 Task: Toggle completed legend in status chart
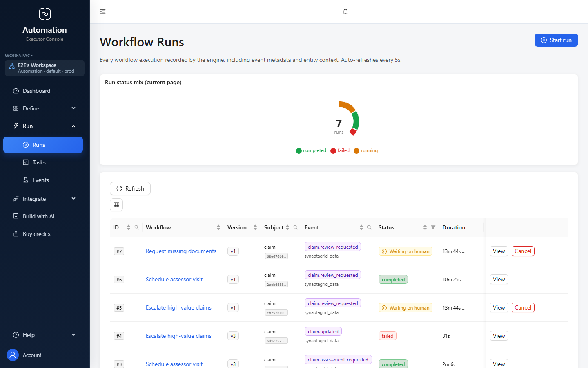tap(311, 150)
